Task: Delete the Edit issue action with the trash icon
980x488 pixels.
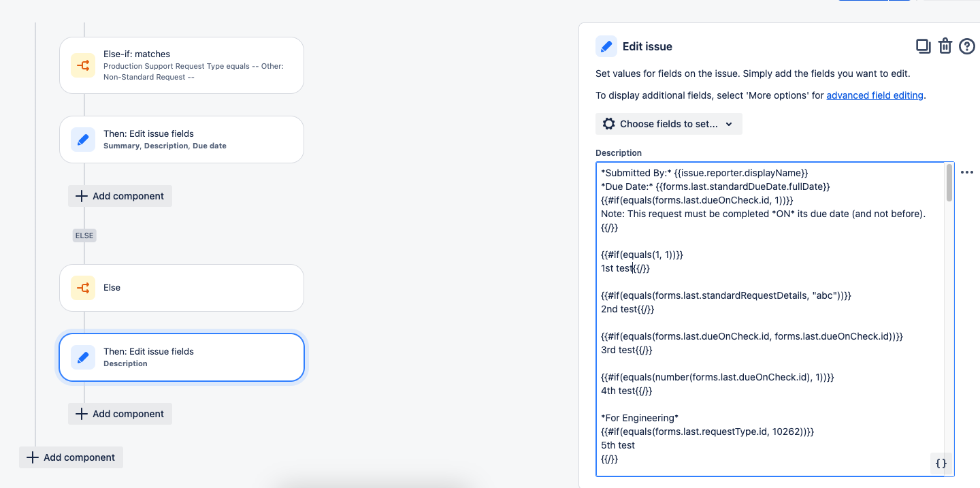Action: 945,46
